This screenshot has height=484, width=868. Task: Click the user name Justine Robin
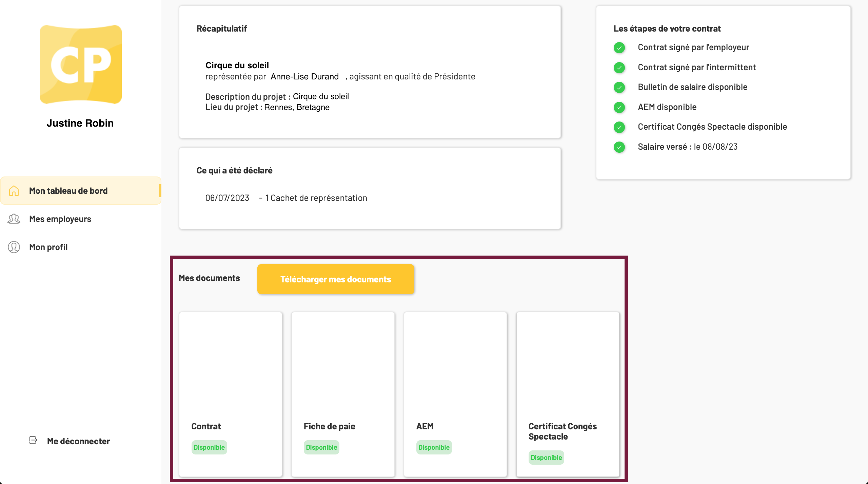pos(80,123)
